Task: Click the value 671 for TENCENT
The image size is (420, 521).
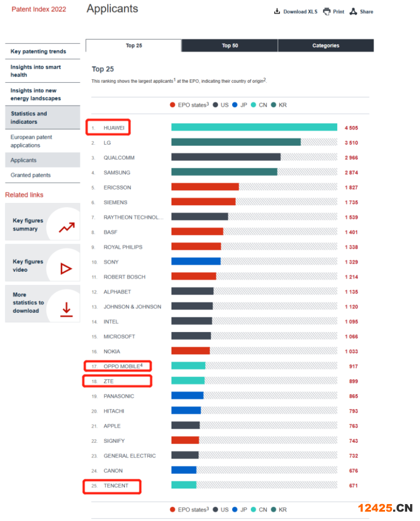Action: click(353, 486)
